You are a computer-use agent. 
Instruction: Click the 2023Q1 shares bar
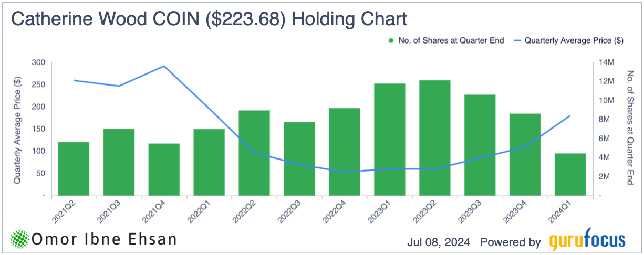coord(390,139)
